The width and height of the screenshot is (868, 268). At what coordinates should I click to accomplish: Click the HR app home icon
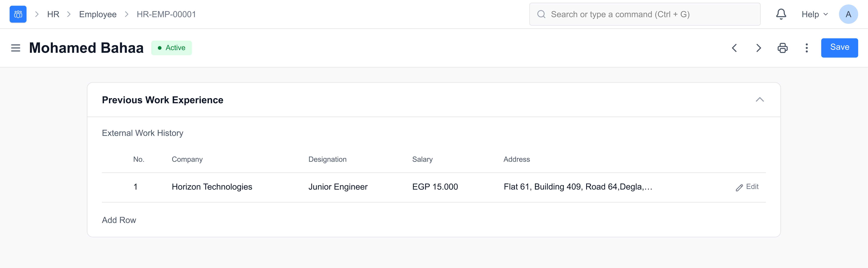pos(18,14)
